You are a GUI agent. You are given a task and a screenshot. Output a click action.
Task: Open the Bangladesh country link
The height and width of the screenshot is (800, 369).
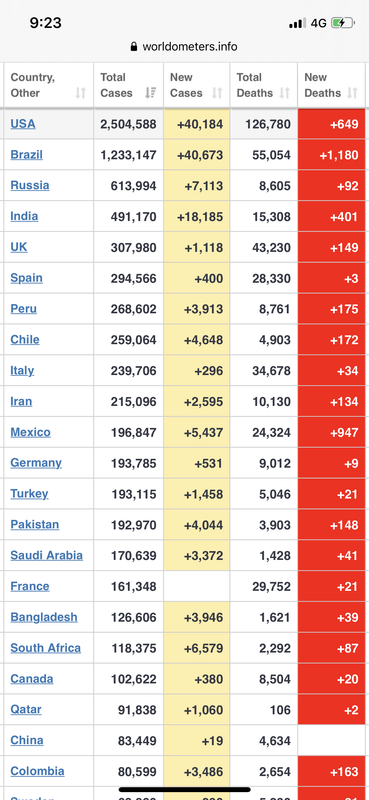click(x=44, y=617)
